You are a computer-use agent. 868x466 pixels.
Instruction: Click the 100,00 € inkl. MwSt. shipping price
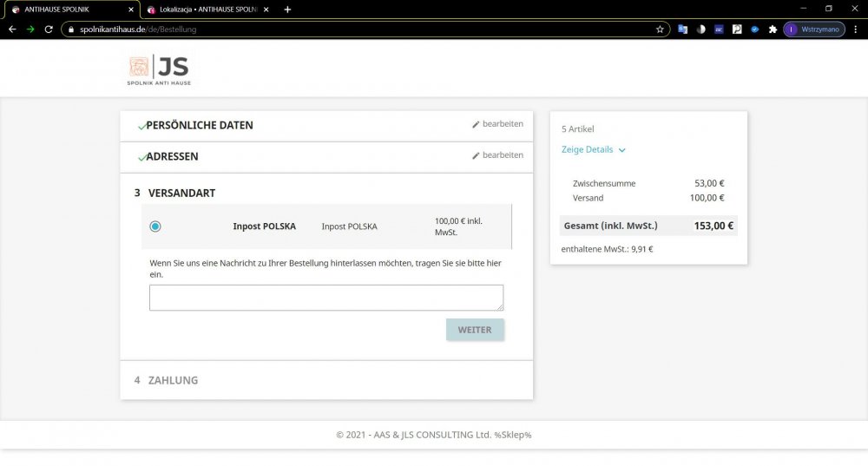point(458,226)
